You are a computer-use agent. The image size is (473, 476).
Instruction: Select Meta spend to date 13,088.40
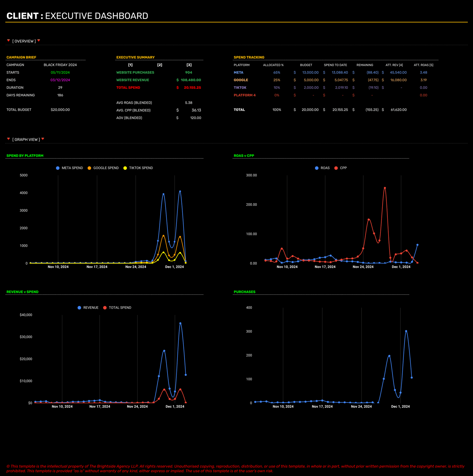pyautogui.click(x=340, y=73)
